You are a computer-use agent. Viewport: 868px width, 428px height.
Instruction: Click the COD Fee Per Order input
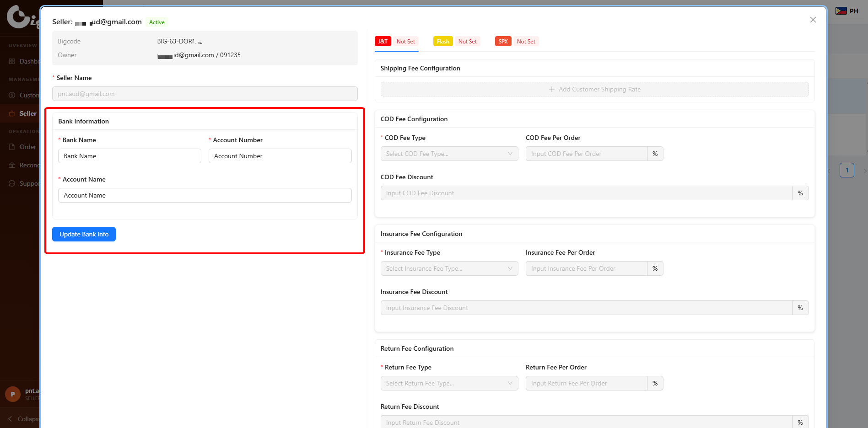(x=586, y=154)
